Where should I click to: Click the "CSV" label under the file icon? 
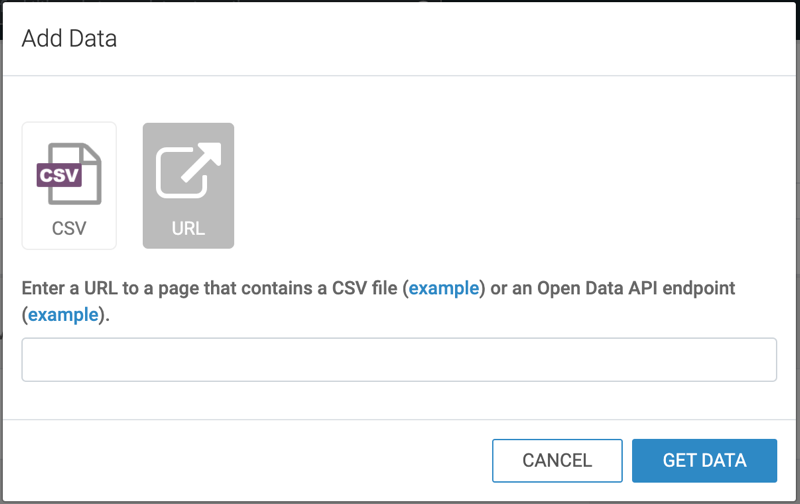69,228
